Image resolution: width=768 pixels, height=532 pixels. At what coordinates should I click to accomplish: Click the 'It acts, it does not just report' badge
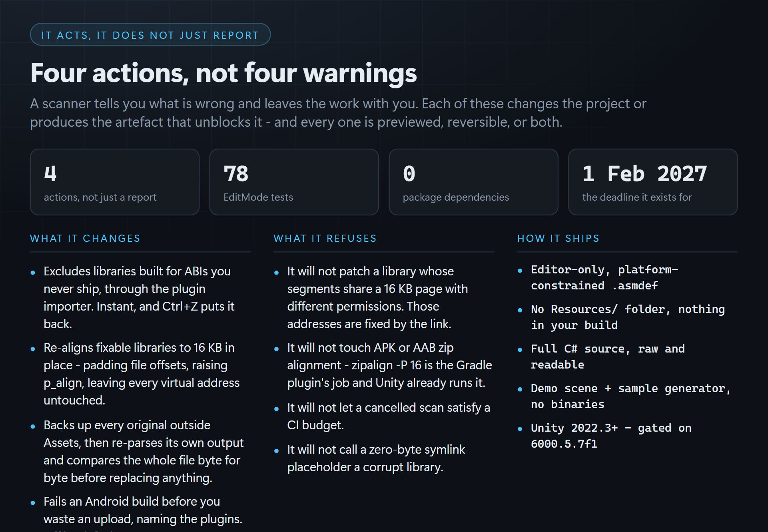coord(150,35)
